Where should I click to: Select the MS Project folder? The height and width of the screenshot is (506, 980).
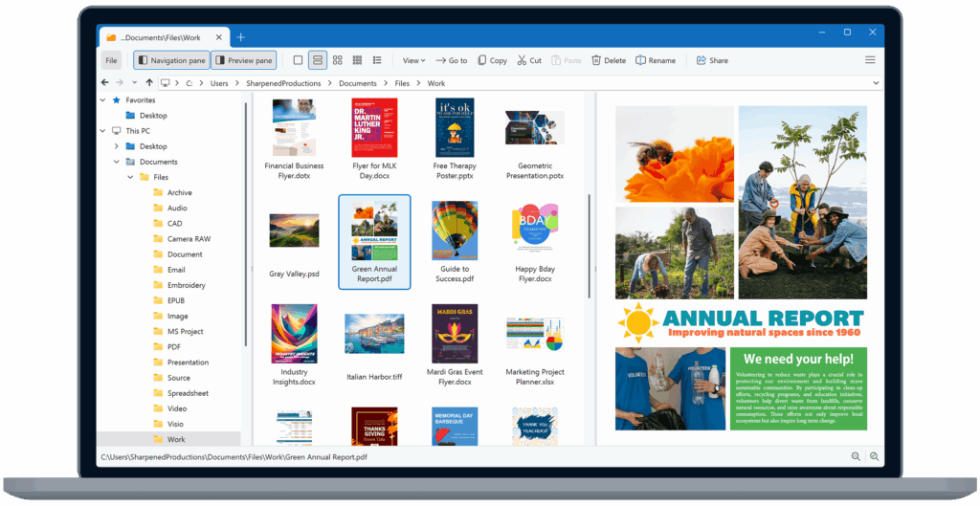point(185,331)
